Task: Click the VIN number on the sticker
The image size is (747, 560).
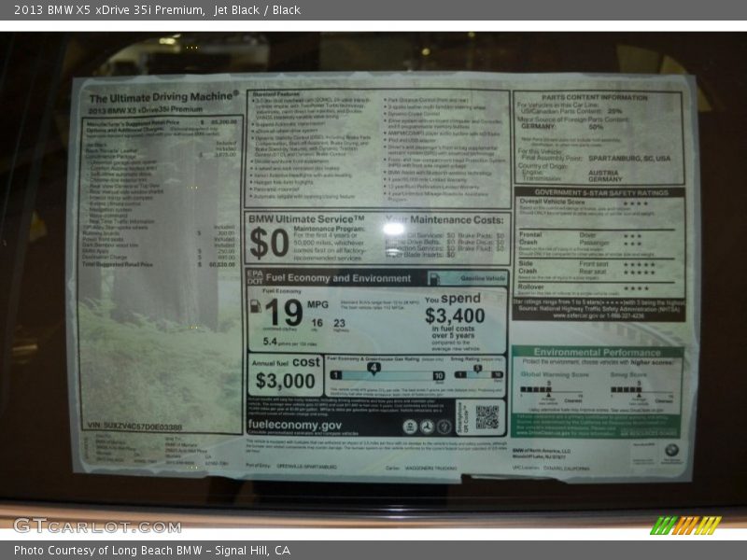Action: click(134, 427)
